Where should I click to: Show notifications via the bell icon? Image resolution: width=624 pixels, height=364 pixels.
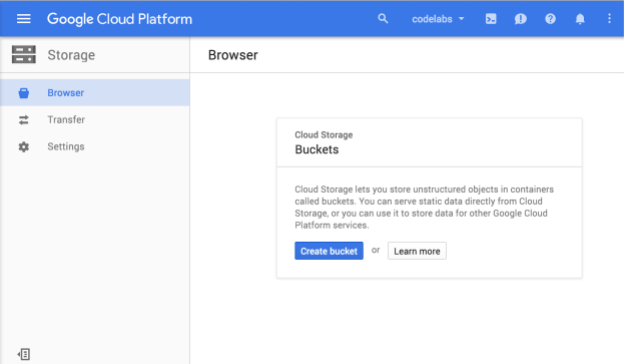(x=580, y=19)
